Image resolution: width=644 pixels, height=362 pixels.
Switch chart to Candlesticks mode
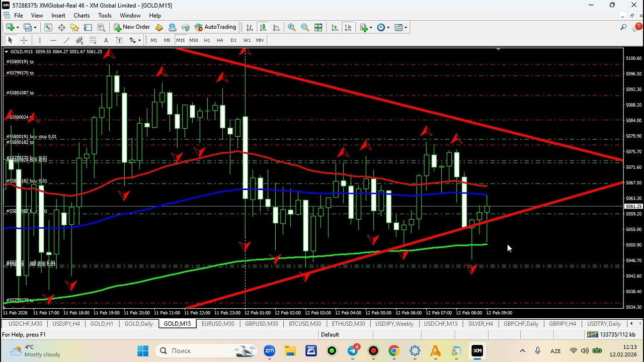[x=263, y=27]
